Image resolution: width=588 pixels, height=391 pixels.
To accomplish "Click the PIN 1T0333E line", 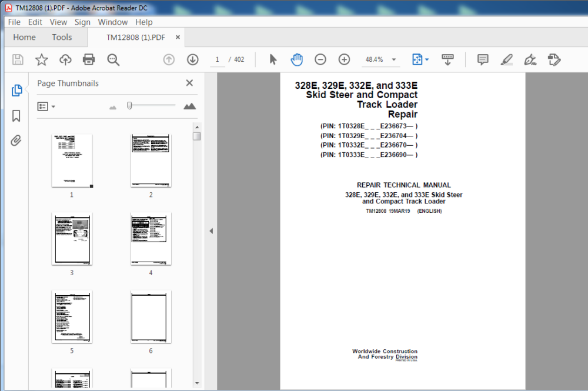I will (x=369, y=155).
